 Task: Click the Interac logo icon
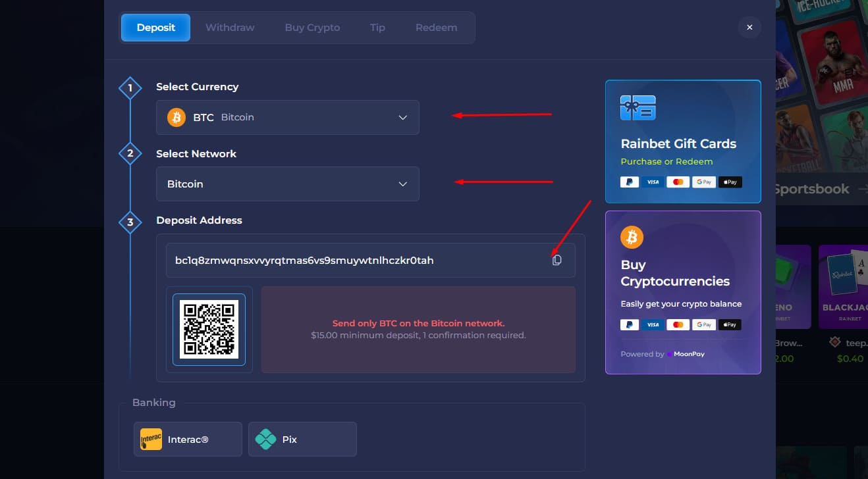151,439
